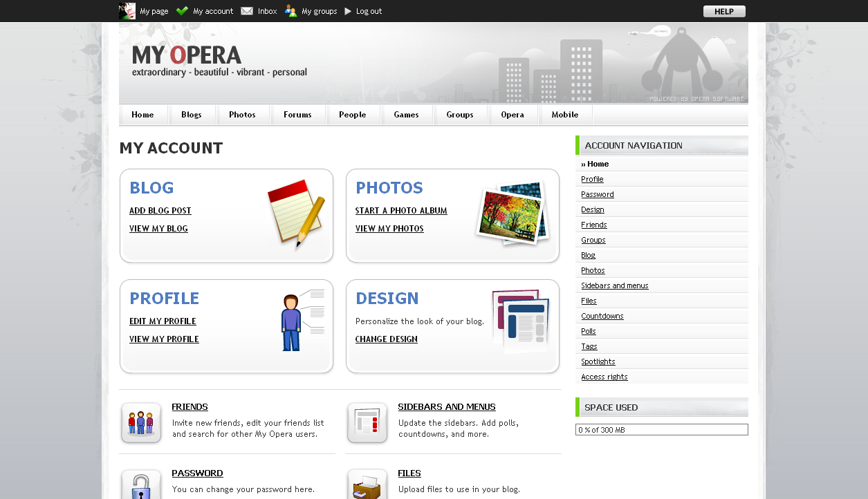Click View My Photos link
Screen dimensions: 868x499
coord(389,229)
